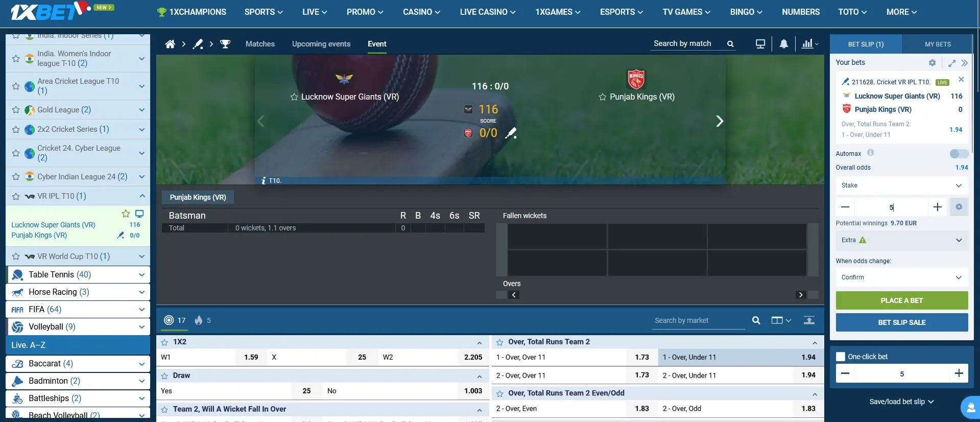Click the search by match magnifier
Viewport: 980px width, 422px height.
pyautogui.click(x=730, y=44)
